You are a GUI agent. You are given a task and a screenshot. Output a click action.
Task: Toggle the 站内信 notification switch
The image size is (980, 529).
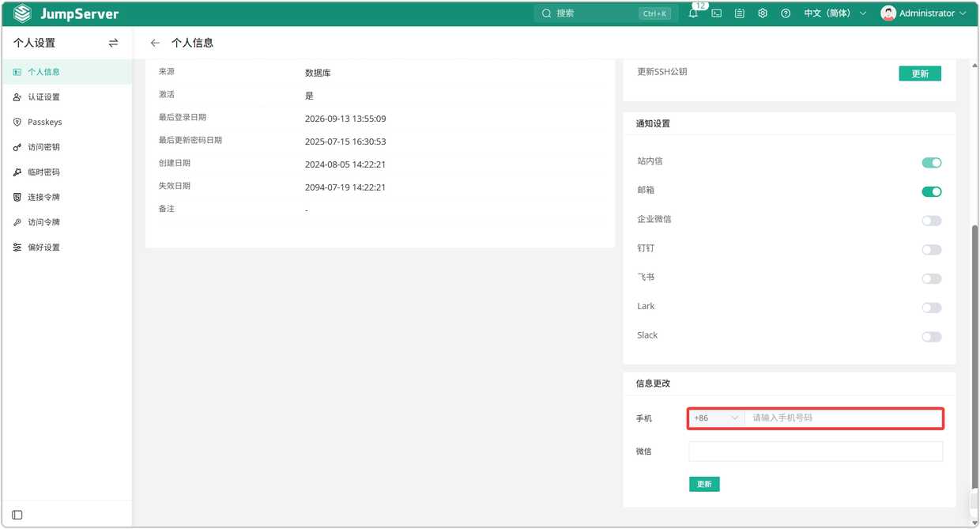pos(932,163)
